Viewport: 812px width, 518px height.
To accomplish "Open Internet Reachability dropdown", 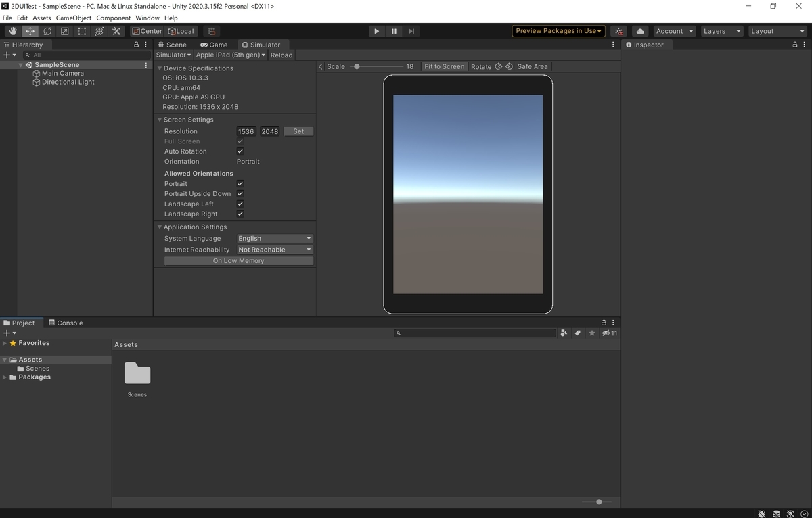I will (275, 250).
